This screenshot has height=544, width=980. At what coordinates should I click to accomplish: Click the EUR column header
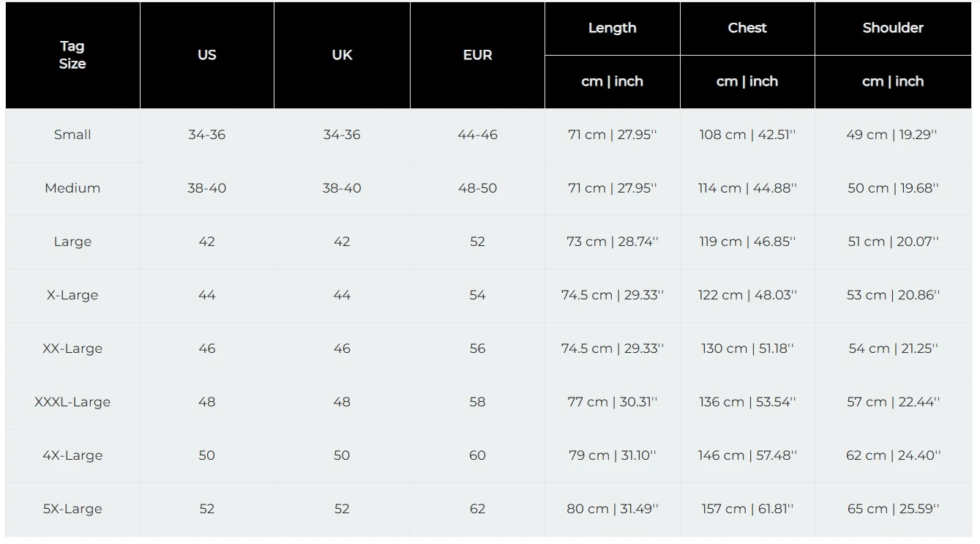pyautogui.click(x=477, y=55)
